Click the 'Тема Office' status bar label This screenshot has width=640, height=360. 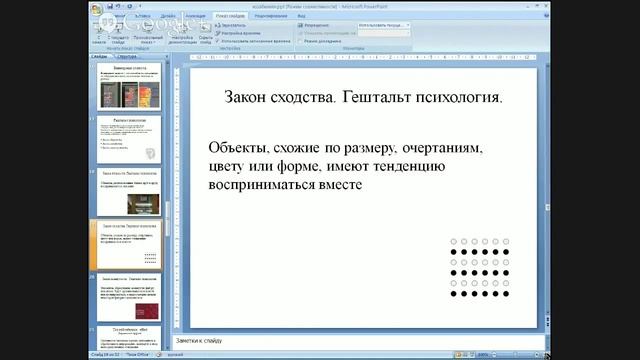137,355
